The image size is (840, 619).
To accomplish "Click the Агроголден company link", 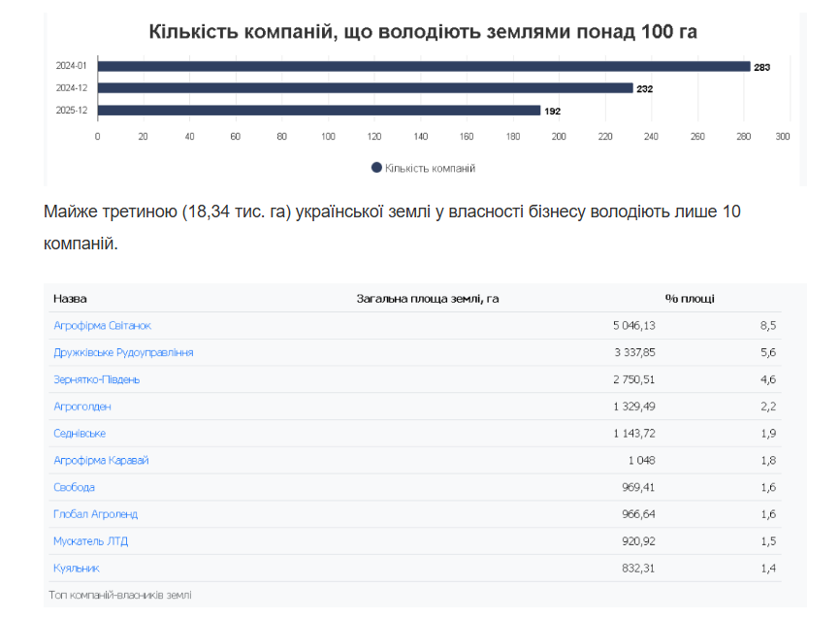I will [x=82, y=407].
